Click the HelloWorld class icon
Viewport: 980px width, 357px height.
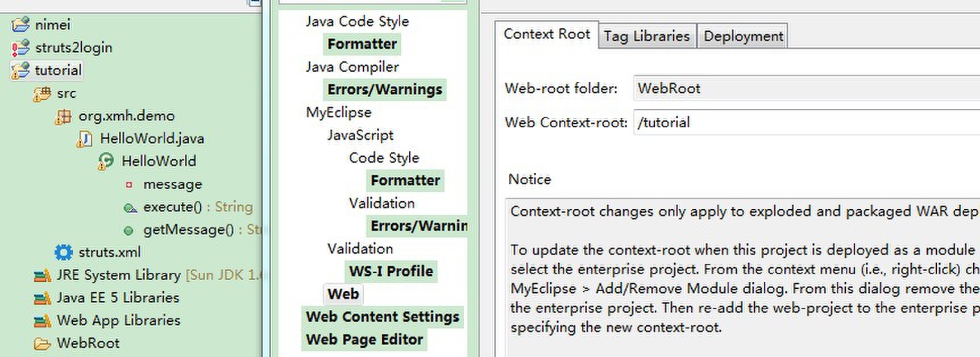pos(106,161)
